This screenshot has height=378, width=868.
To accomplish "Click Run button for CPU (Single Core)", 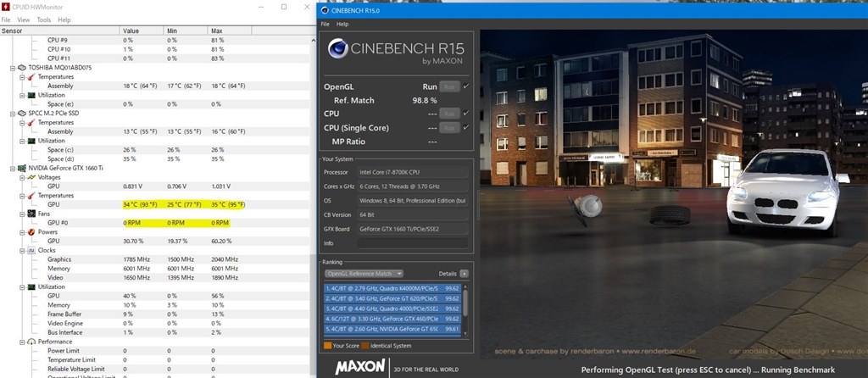I will point(449,128).
